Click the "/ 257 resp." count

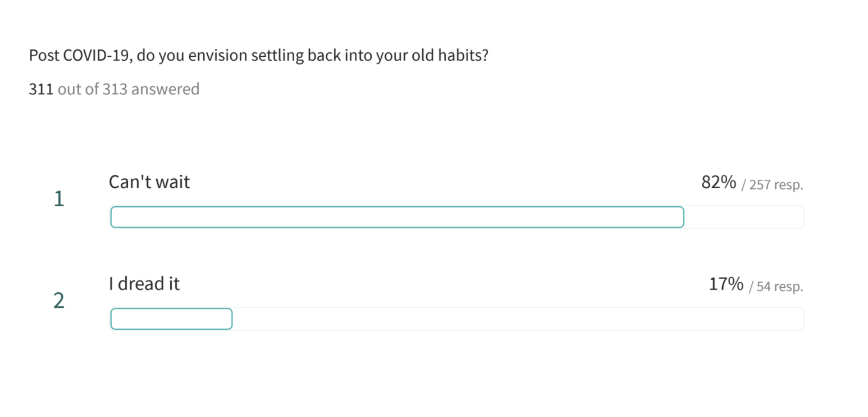(x=773, y=184)
